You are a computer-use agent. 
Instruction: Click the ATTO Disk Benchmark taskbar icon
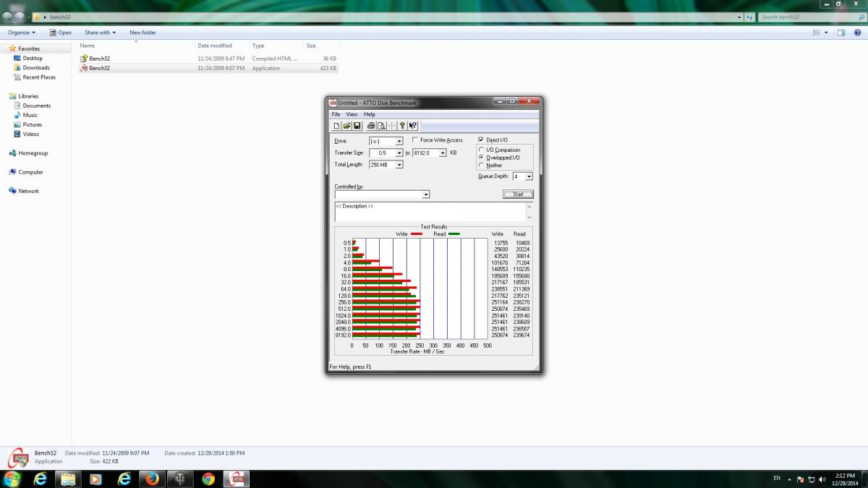(x=237, y=479)
